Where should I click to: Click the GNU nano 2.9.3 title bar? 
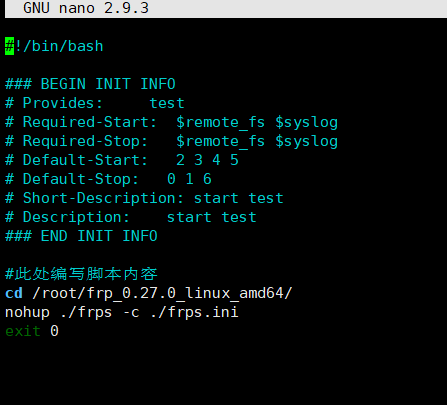point(226,8)
